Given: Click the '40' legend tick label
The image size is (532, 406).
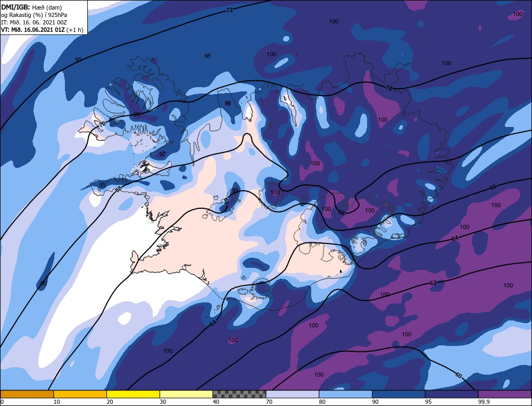Looking at the screenshot, I should tap(216, 402).
